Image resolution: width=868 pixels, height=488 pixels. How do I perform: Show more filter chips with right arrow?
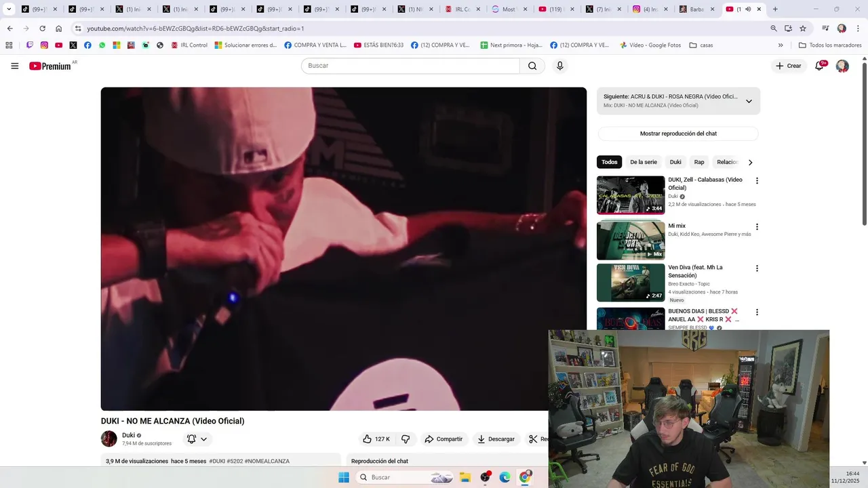(750, 163)
